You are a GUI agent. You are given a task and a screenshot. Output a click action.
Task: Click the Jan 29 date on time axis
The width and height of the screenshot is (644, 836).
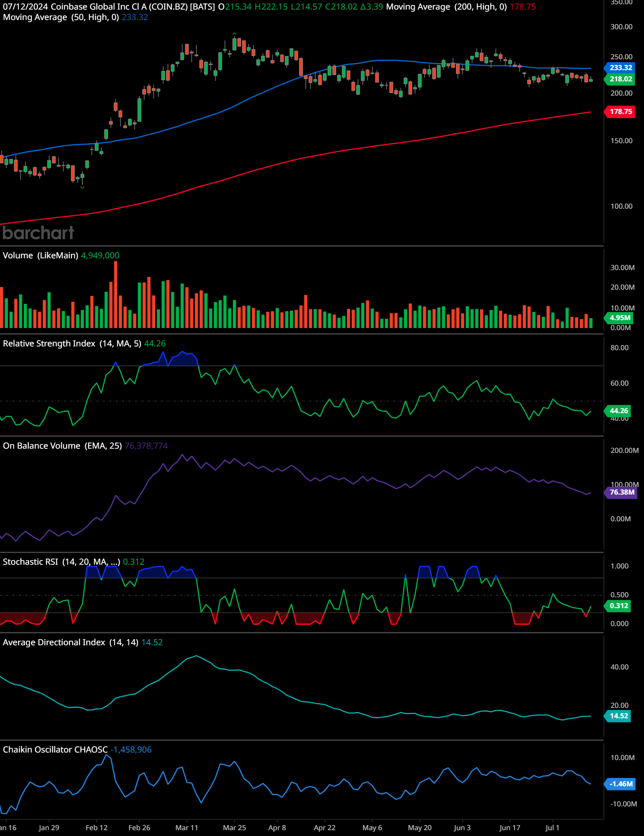coord(49,828)
